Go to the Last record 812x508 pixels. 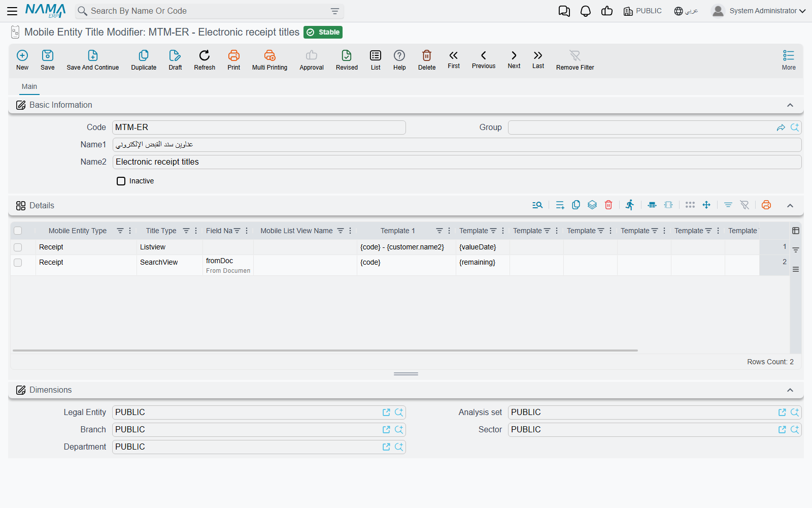pyautogui.click(x=538, y=59)
